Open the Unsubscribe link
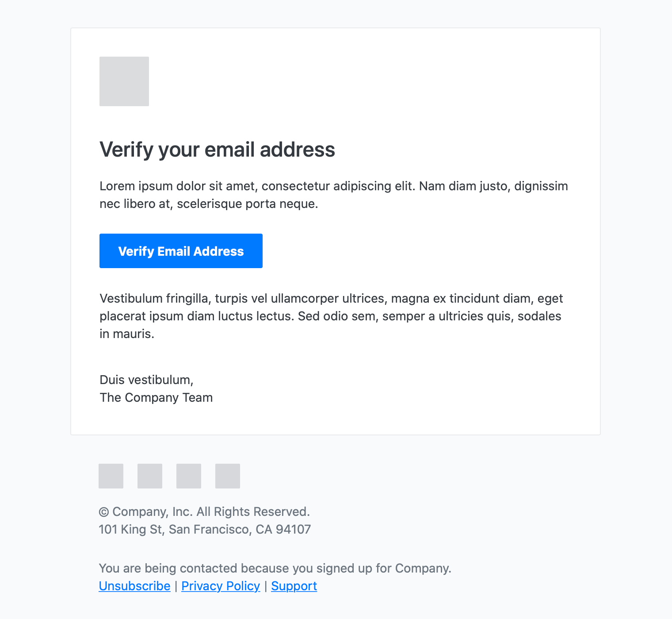This screenshot has height=619, width=672. tap(134, 586)
